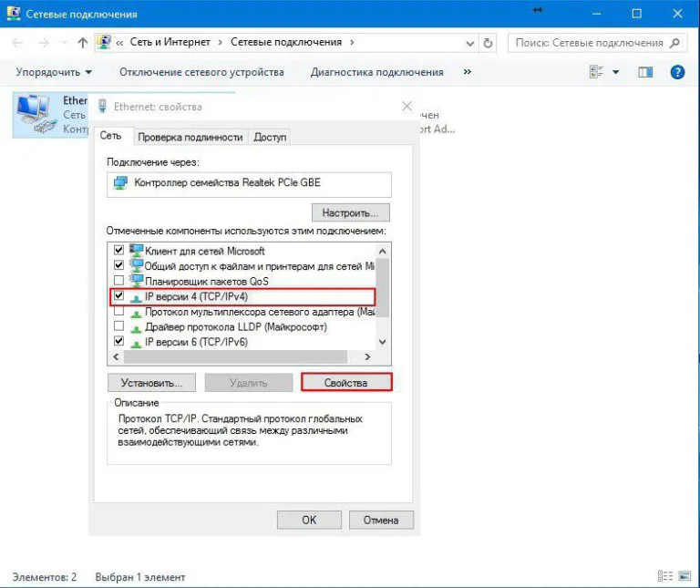700x588 pixels.
Task: Click component list scroll down arrow
Action: click(x=383, y=342)
